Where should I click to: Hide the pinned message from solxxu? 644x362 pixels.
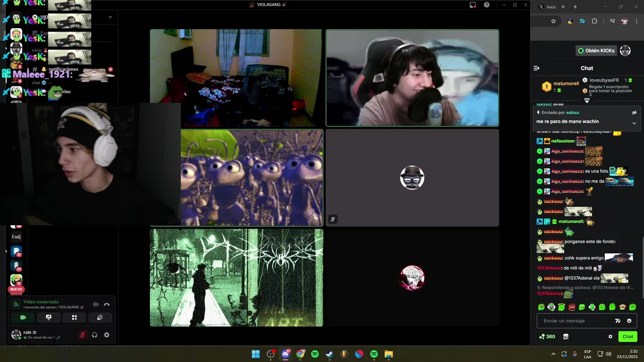tap(634, 113)
